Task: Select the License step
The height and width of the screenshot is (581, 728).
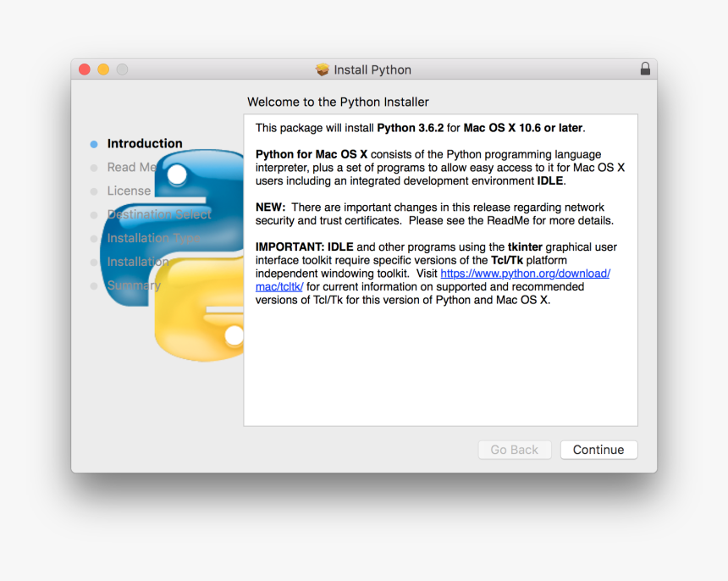Action: pyautogui.click(x=129, y=191)
